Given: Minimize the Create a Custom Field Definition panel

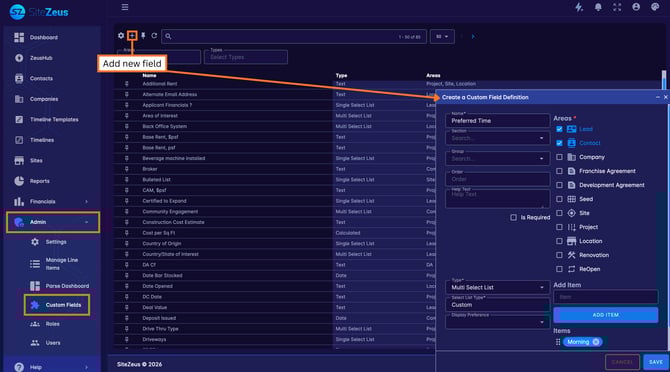Looking at the screenshot, I should tap(658, 97).
